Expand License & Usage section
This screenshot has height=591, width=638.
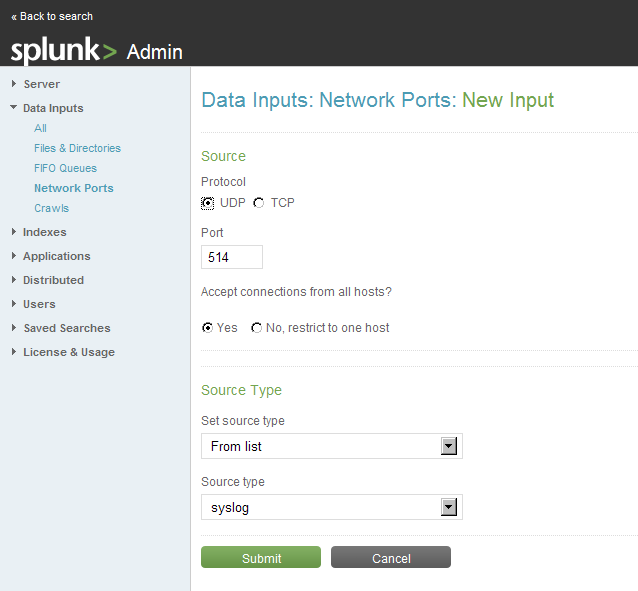[x=14, y=352]
